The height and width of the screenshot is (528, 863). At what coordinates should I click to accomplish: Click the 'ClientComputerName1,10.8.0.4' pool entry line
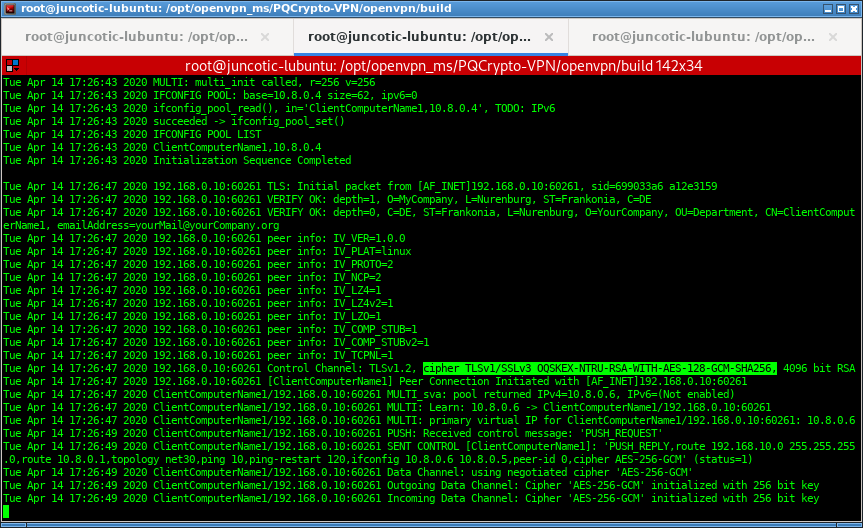tap(162, 147)
